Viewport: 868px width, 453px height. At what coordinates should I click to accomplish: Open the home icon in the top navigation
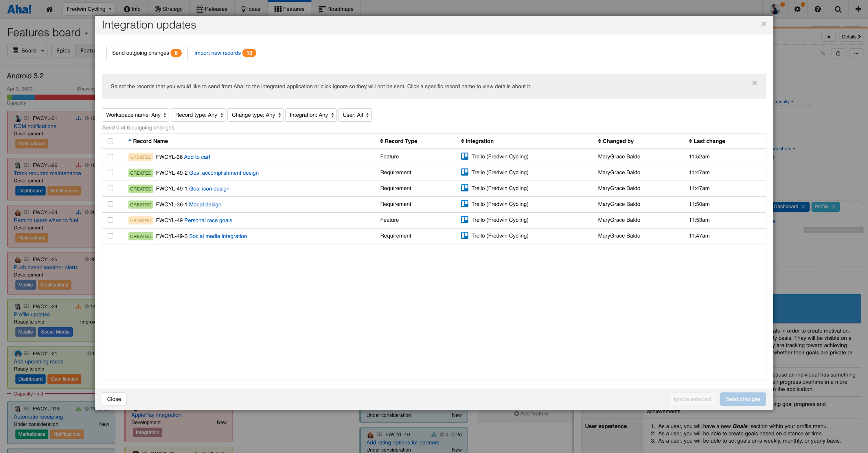click(49, 9)
